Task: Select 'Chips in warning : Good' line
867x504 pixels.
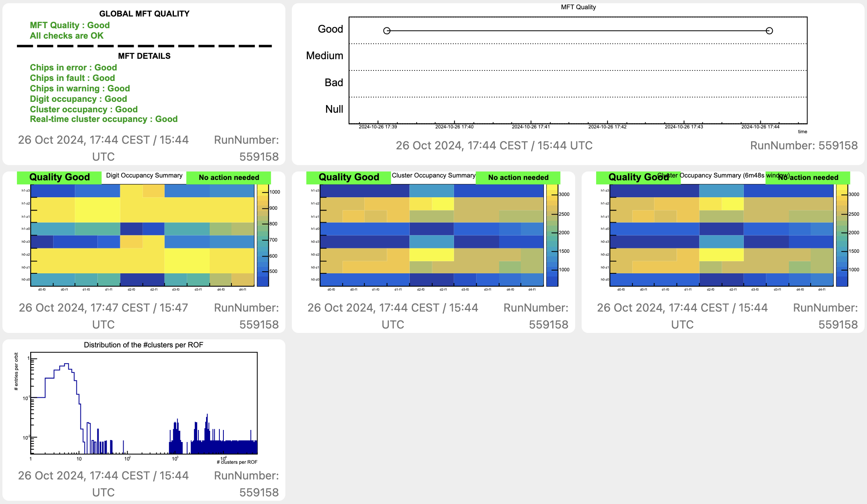Action: click(x=80, y=89)
